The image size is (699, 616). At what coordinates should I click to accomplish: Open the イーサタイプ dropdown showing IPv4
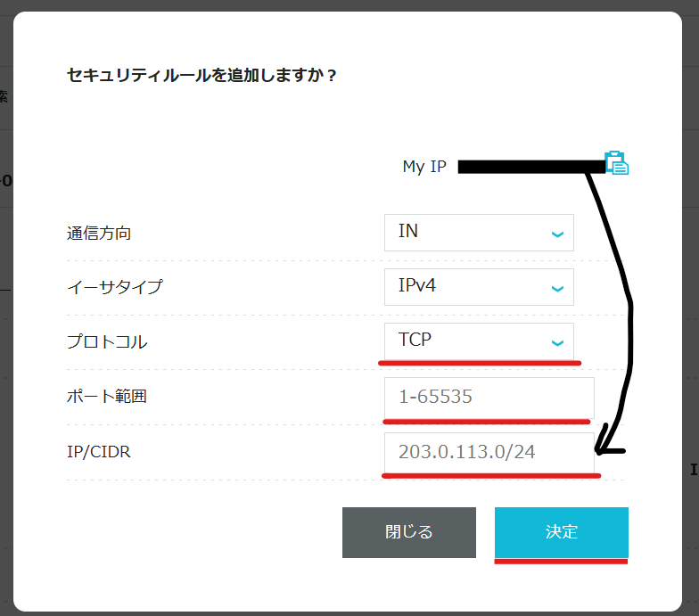click(x=478, y=287)
